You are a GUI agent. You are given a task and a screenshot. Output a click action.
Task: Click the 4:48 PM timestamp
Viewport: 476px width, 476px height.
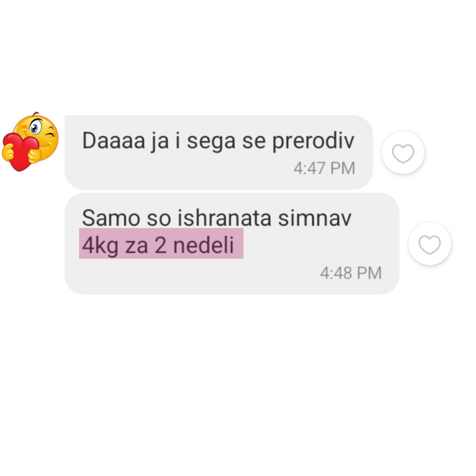(351, 273)
